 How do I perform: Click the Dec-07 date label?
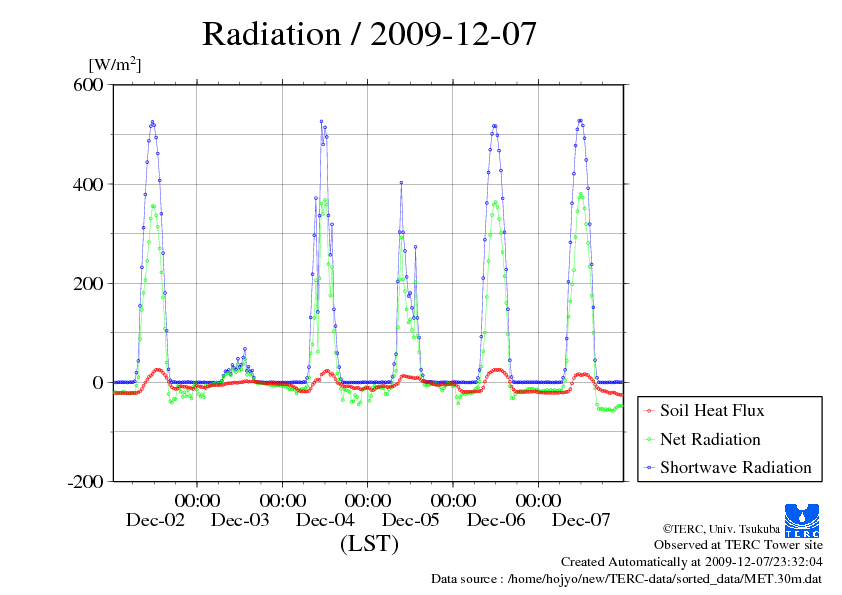[x=581, y=520]
